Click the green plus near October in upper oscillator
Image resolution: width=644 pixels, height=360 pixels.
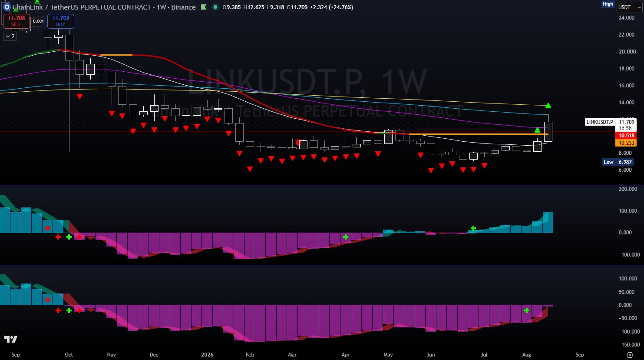(x=69, y=237)
